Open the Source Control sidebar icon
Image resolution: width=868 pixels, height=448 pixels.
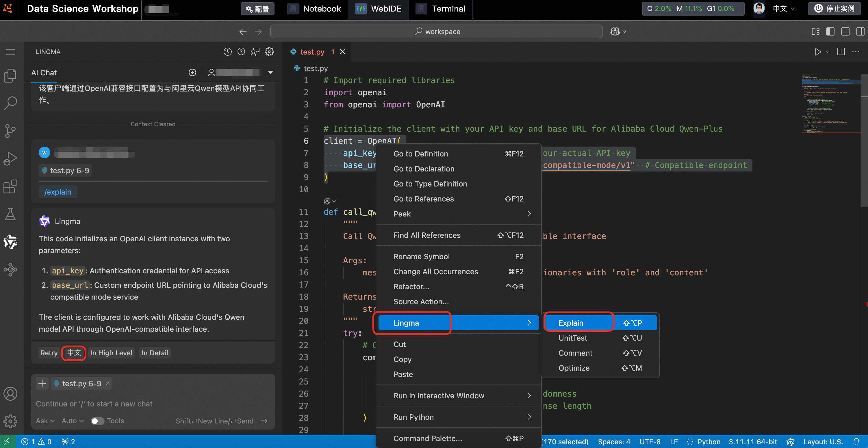10,130
